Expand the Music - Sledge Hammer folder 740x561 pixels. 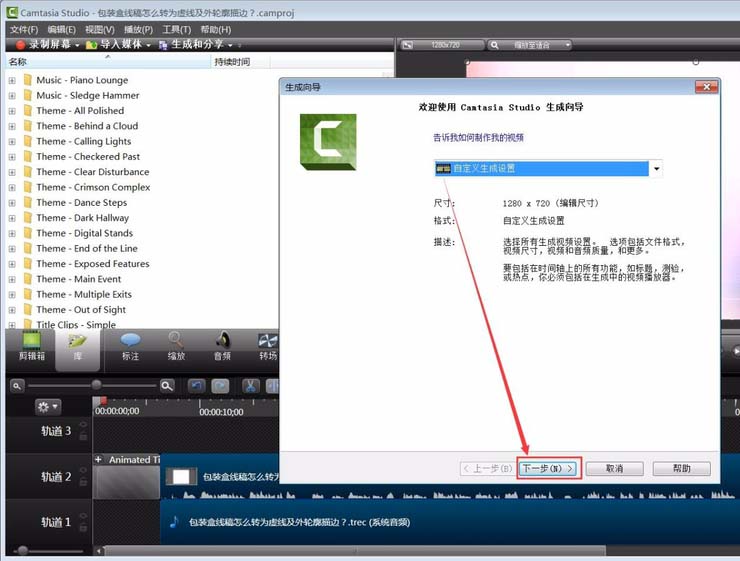click(x=12, y=96)
